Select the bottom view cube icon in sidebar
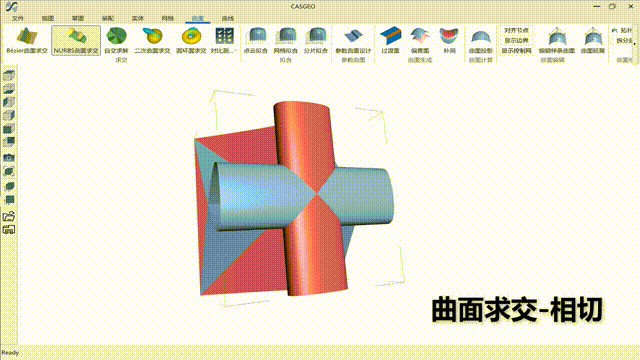Image resolution: width=640 pixels, height=360 pixels. point(9,89)
